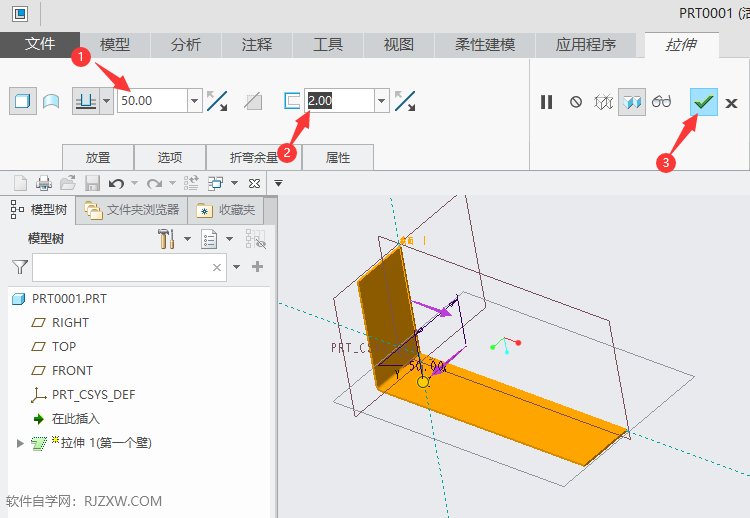Open the thickness value 2.00 dropdown
The width and height of the screenshot is (750, 518).
coord(381,101)
